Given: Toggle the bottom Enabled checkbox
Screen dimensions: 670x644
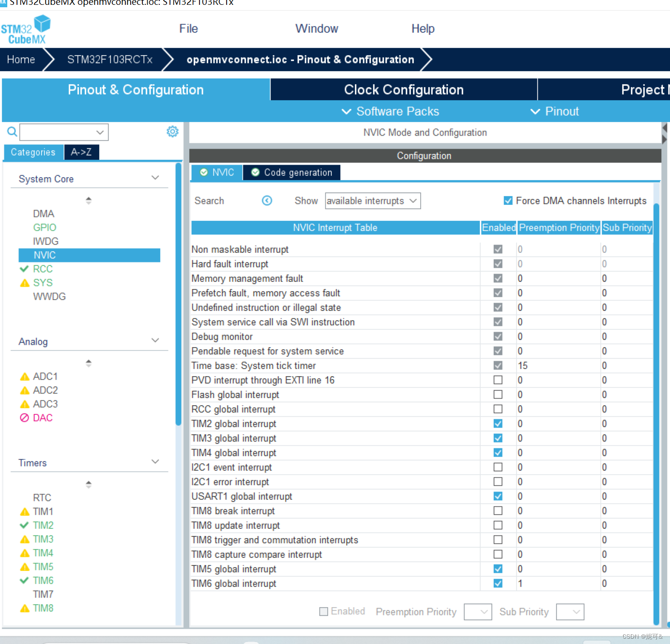Looking at the screenshot, I should point(324,612).
